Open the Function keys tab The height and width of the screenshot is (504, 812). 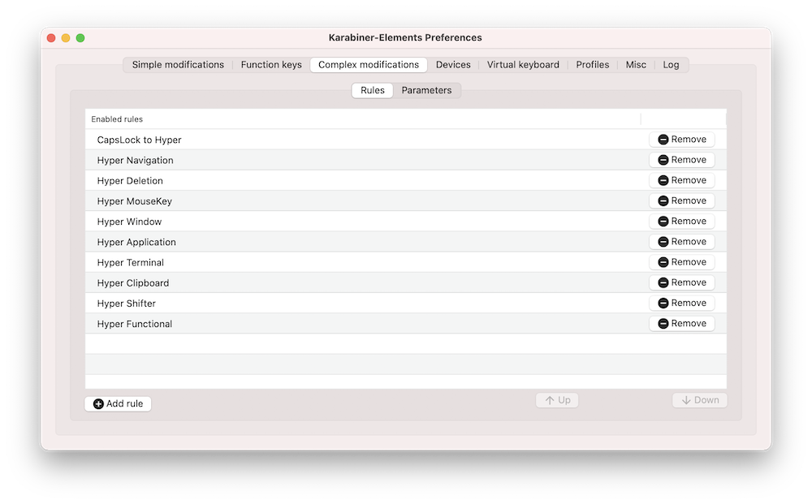tap(271, 65)
